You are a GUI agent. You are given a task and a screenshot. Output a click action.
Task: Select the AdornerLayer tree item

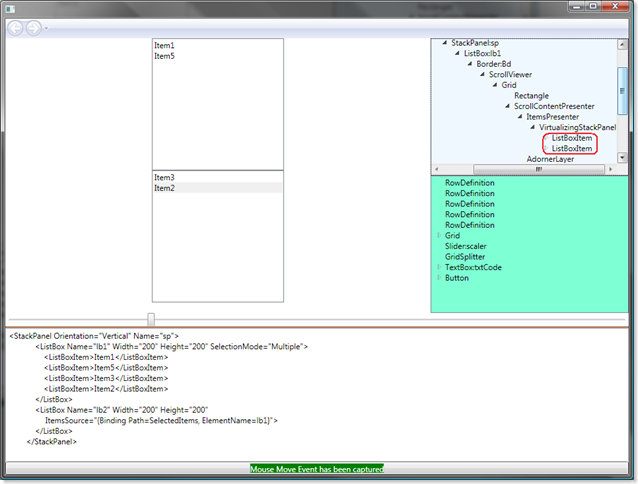coord(550,159)
